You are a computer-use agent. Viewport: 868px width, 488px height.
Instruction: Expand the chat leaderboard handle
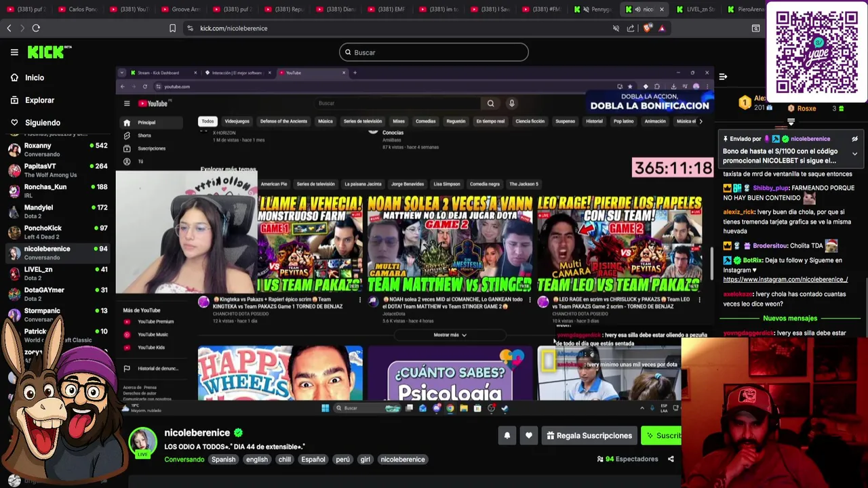tap(791, 122)
